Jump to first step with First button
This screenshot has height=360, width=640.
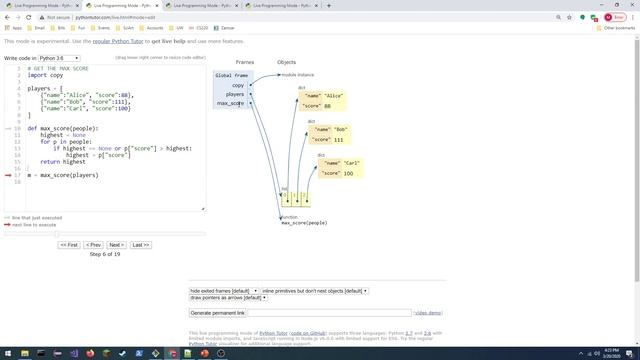(x=69, y=245)
